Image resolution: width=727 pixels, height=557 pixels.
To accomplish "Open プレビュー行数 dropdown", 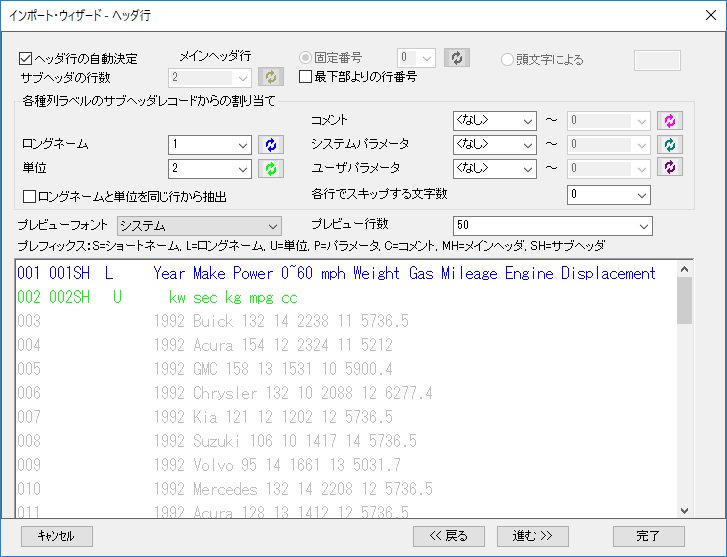I will (x=553, y=226).
